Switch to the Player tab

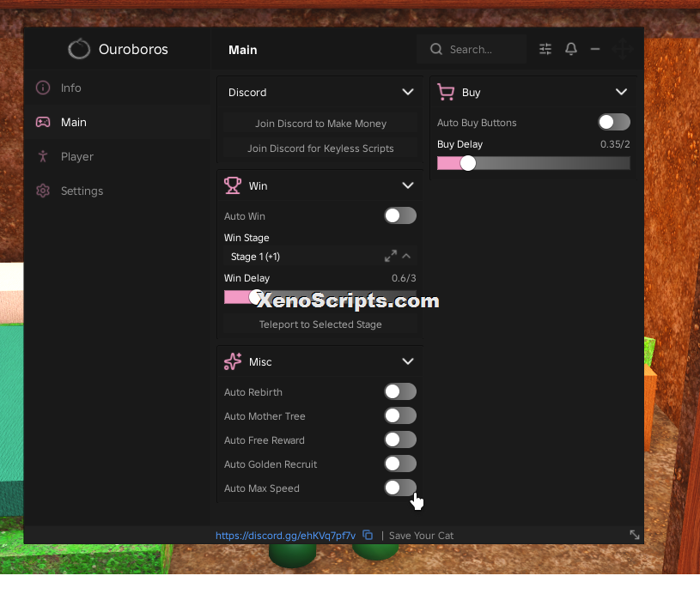(117, 156)
